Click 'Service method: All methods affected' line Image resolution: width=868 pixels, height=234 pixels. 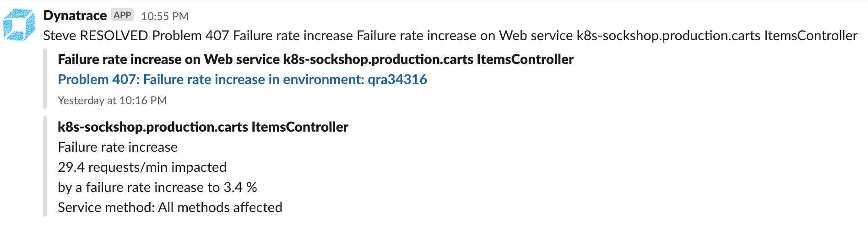[x=170, y=207]
